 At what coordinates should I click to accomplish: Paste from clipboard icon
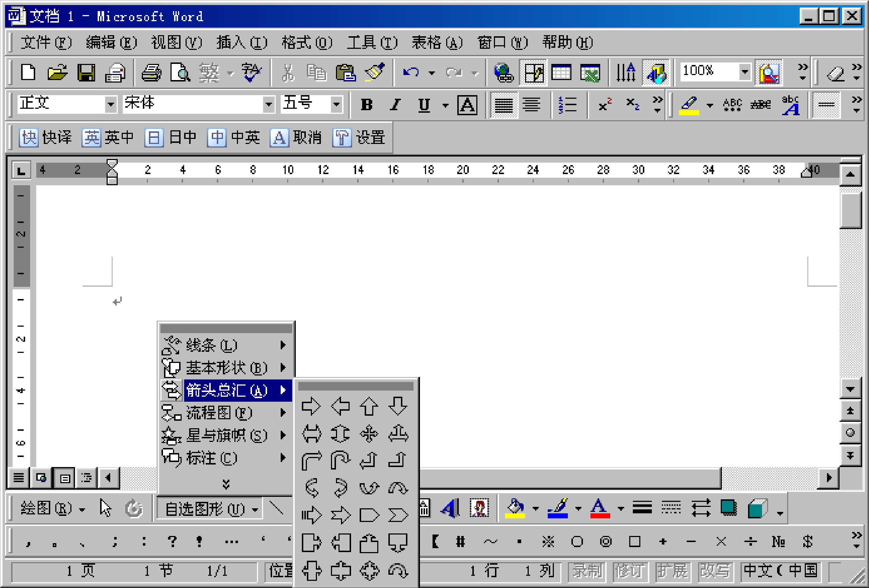pos(346,72)
